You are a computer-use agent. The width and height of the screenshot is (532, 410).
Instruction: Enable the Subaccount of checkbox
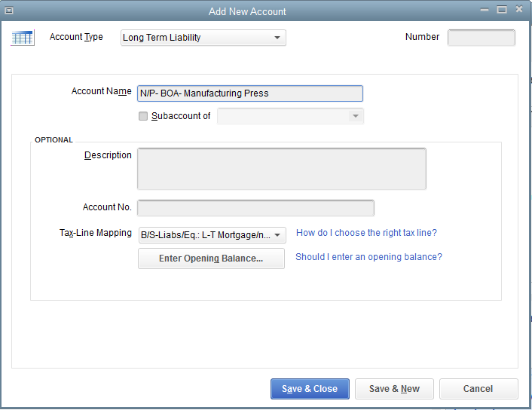point(143,116)
